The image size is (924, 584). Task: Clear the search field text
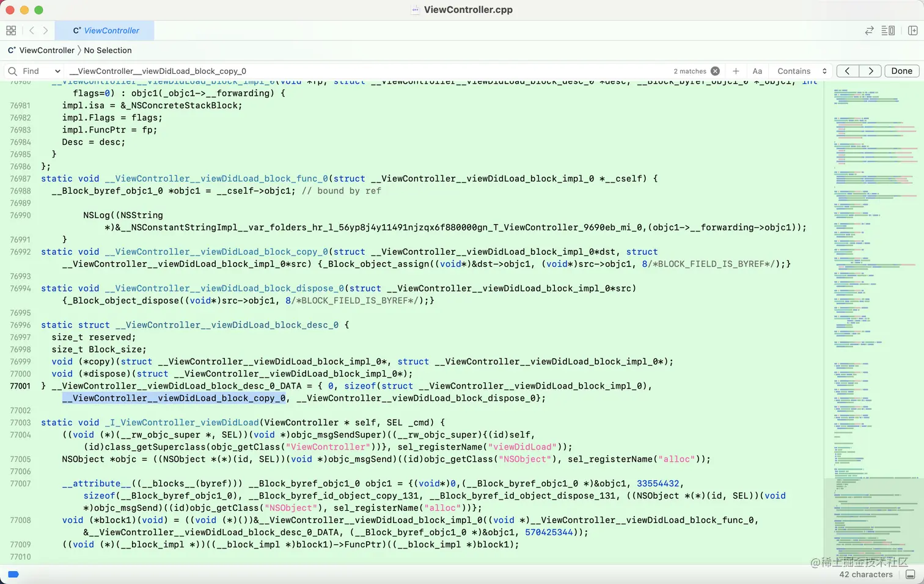[x=715, y=71]
